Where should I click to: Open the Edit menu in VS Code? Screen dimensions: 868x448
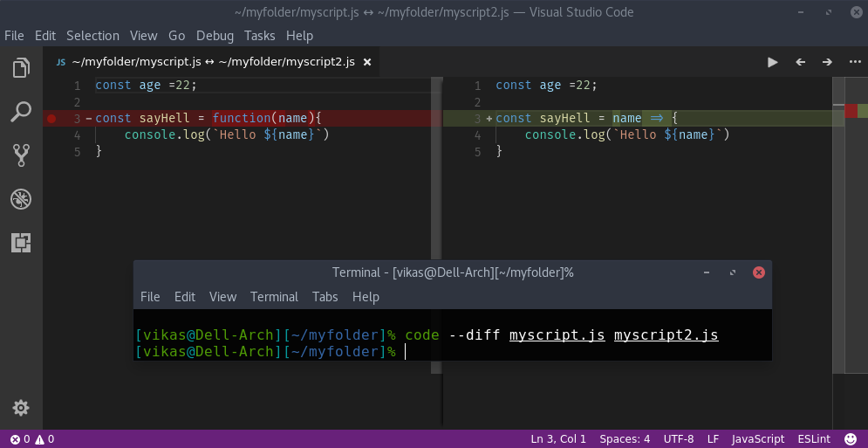[x=45, y=36]
